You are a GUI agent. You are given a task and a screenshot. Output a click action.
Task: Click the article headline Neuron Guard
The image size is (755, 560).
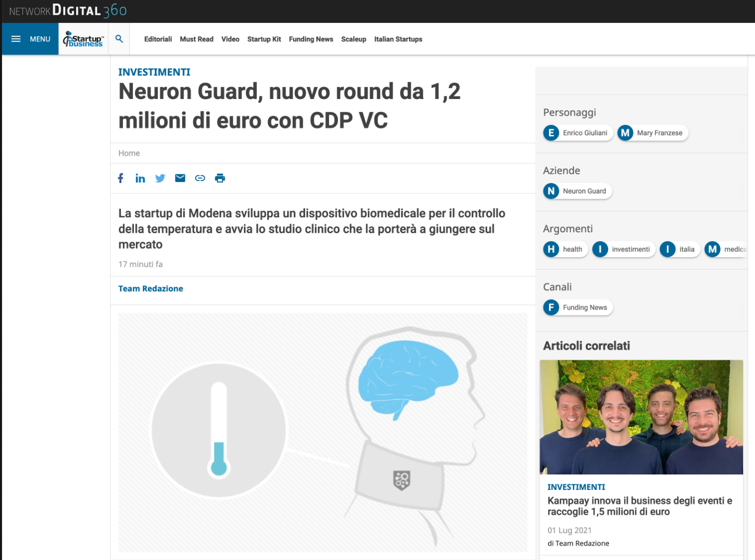(x=290, y=106)
